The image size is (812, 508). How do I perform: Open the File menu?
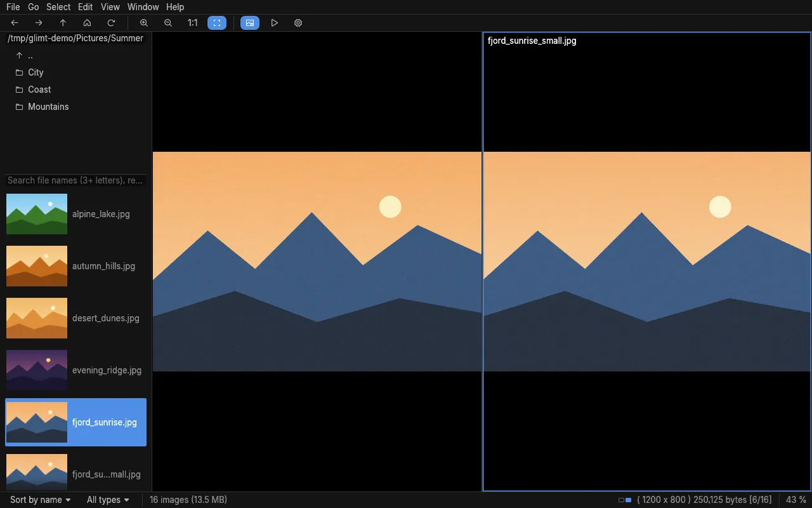[x=13, y=7]
